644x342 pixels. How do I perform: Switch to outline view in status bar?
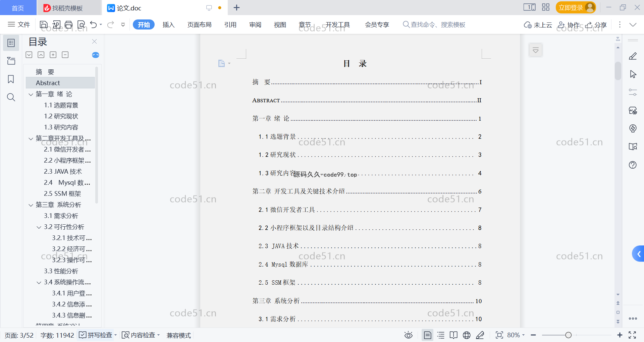441,335
